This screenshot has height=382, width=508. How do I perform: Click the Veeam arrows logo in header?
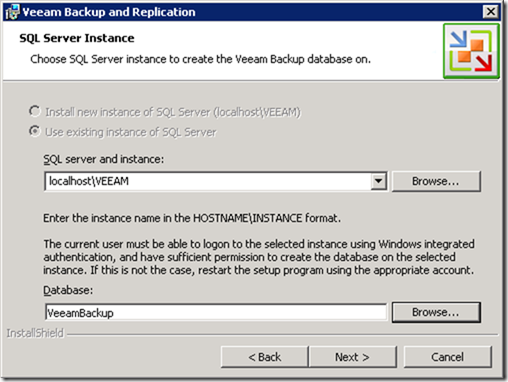(471, 51)
